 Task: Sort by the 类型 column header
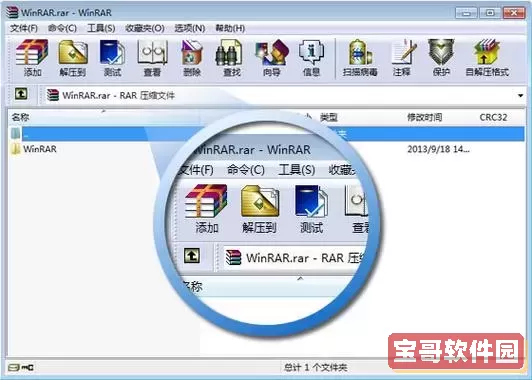point(329,117)
